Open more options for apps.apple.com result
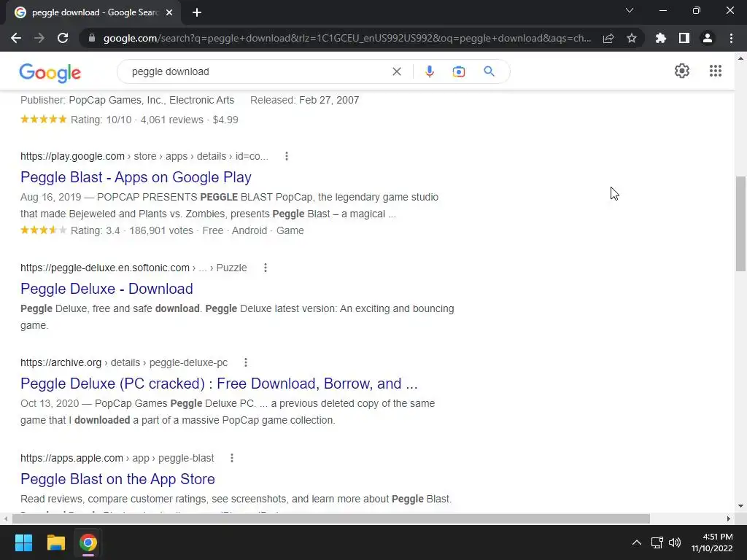This screenshot has width=747, height=560. [232, 458]
